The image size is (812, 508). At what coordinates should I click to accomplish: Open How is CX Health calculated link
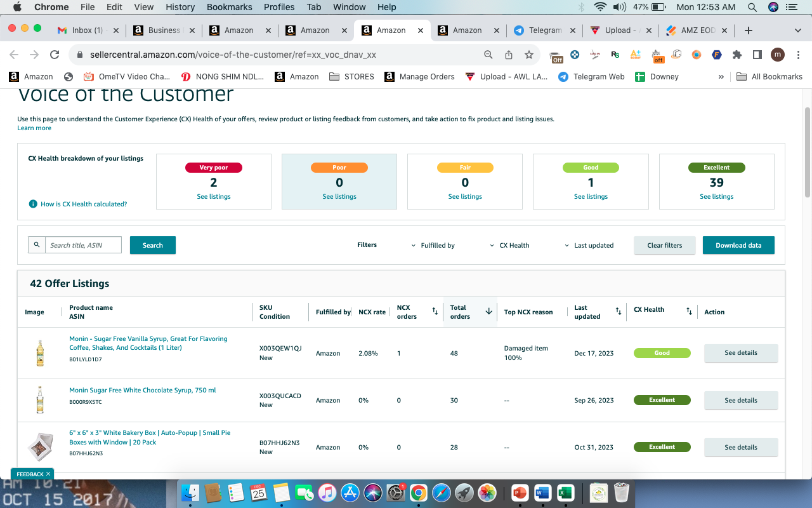[x=84, y=204]
